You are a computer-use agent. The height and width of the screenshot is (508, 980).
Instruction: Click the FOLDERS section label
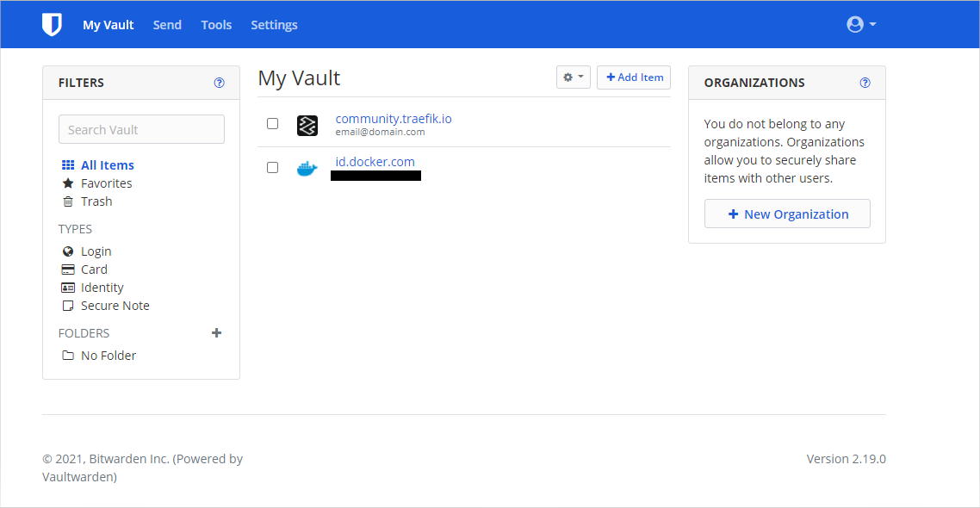84,333
